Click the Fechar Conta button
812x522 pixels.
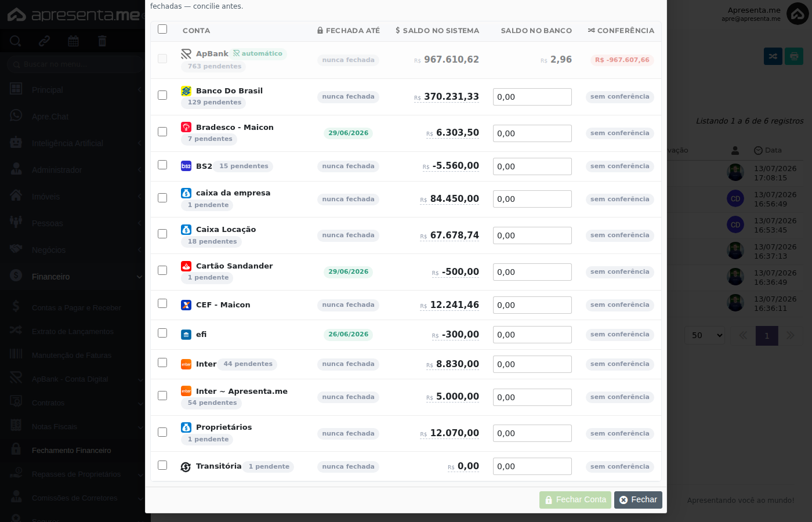(575, 500)
